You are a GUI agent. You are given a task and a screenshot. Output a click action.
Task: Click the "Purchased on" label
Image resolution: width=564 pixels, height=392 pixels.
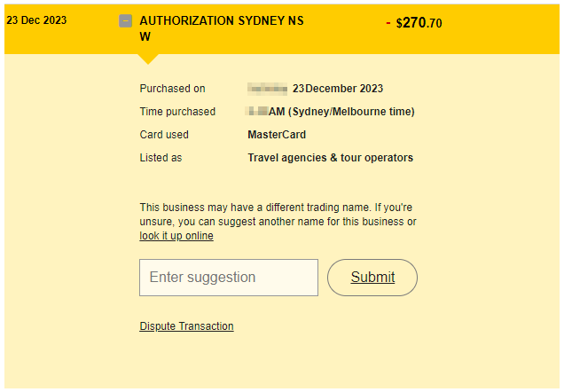coord(172,89)
